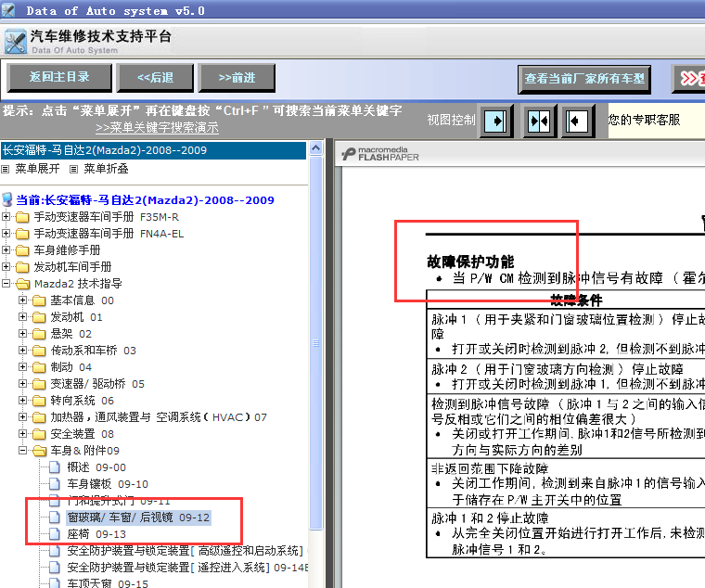Expand the 变速器/驱动桥 05 node
The width and height of the screenshot is (705, 588).
click(x=22, y=383)
